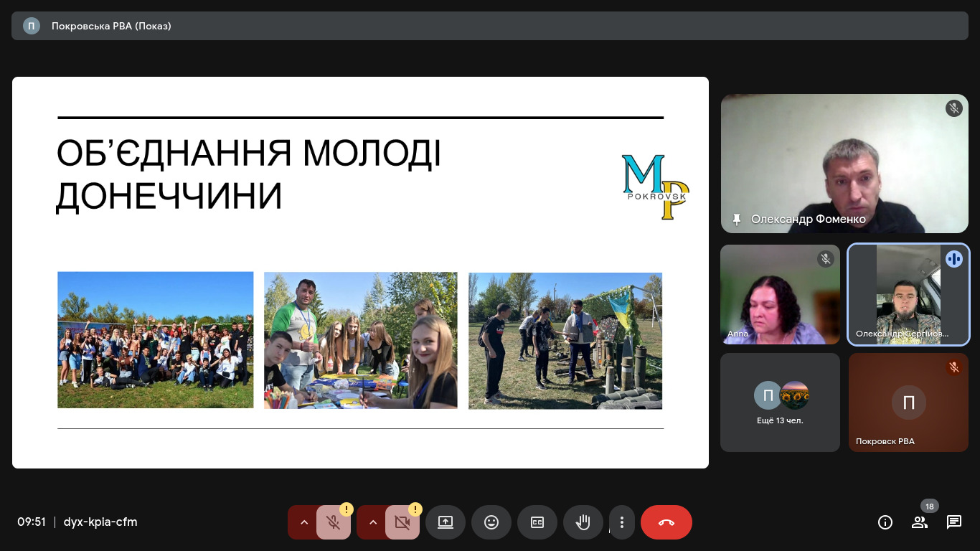Click the present screen (share) icon
This screenshot has height=551, width=980.
pyautogui.click(x=446, y=522)
